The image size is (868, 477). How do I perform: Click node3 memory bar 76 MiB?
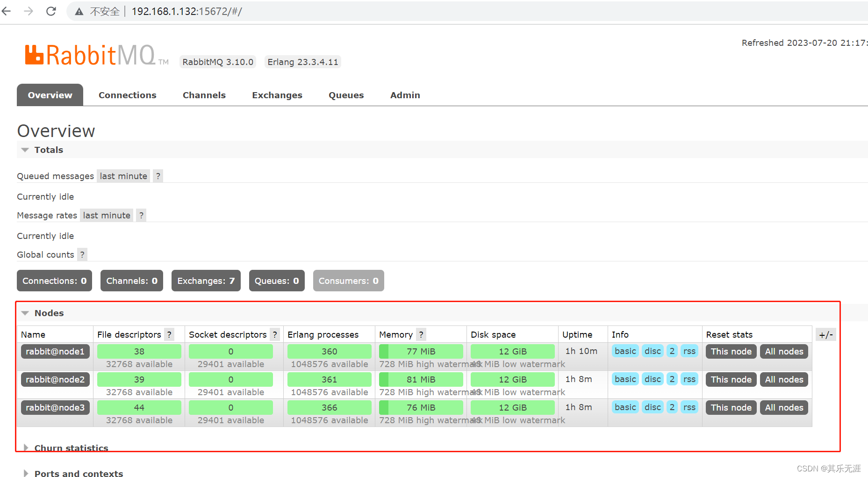[x=421, y=407]
